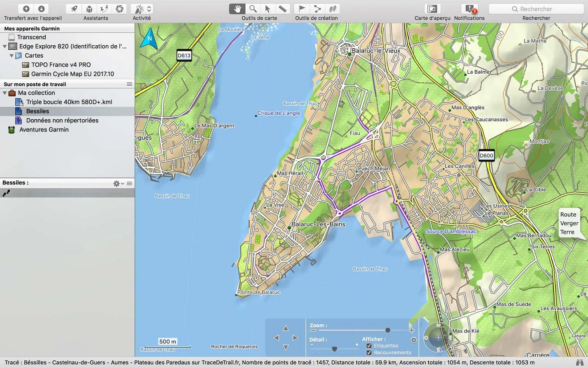The width and height of the screenshot is (588, 368).
Task: Select the hand pan map tool
Action: 237,8
